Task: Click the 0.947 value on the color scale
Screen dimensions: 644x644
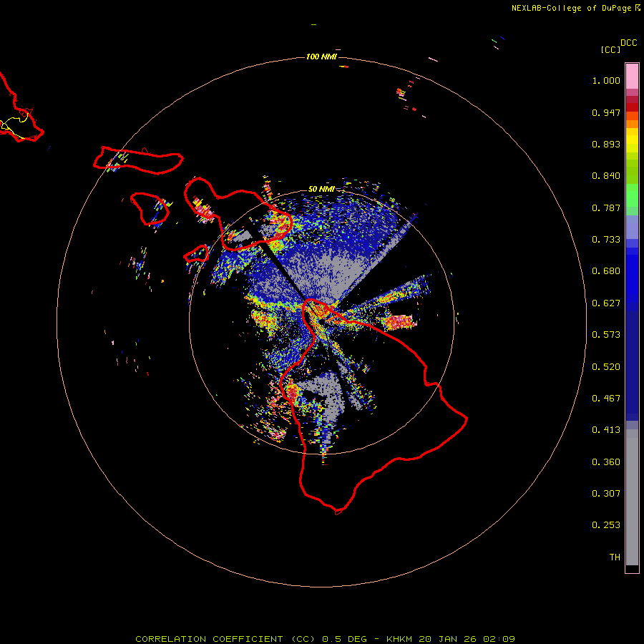Action: pos(606,112)
